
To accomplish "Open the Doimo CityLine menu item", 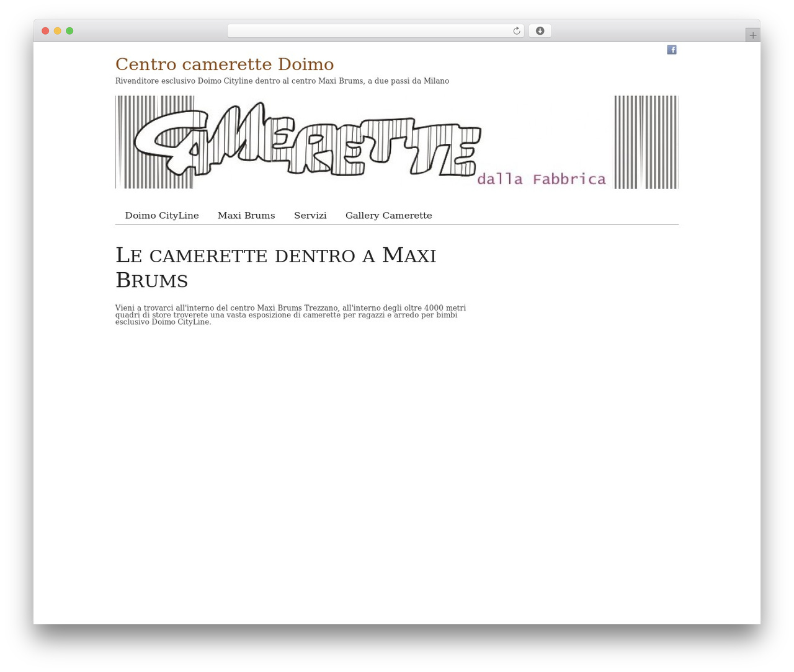I will (x=162, y=216).
